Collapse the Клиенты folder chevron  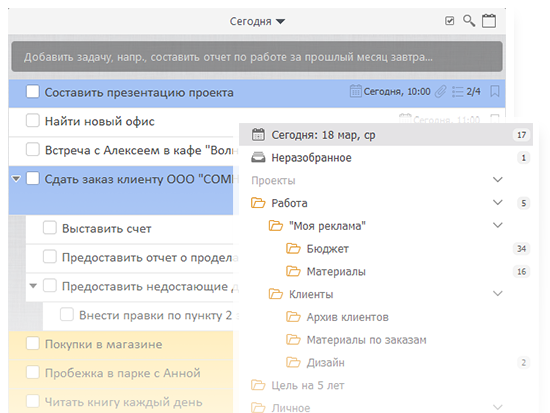[x=498, y=293]
